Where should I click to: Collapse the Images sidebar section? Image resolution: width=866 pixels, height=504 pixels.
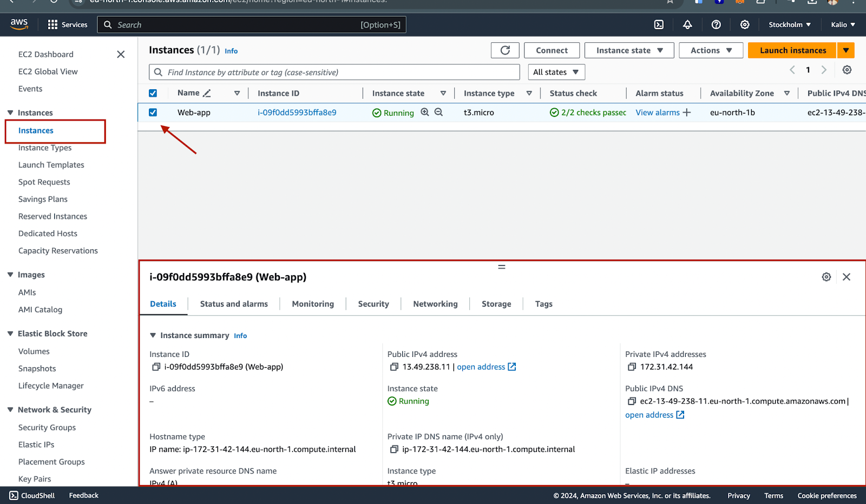coord(10,275)
